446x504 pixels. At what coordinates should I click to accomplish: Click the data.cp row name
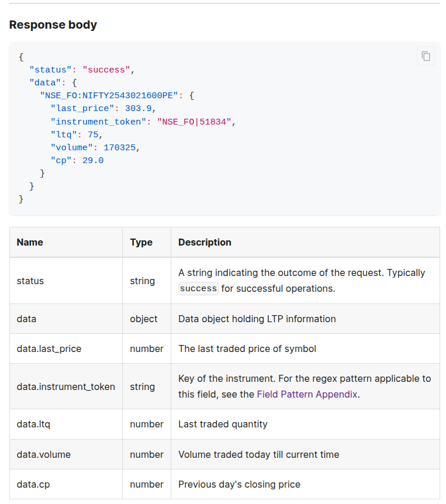coord(33,484)
